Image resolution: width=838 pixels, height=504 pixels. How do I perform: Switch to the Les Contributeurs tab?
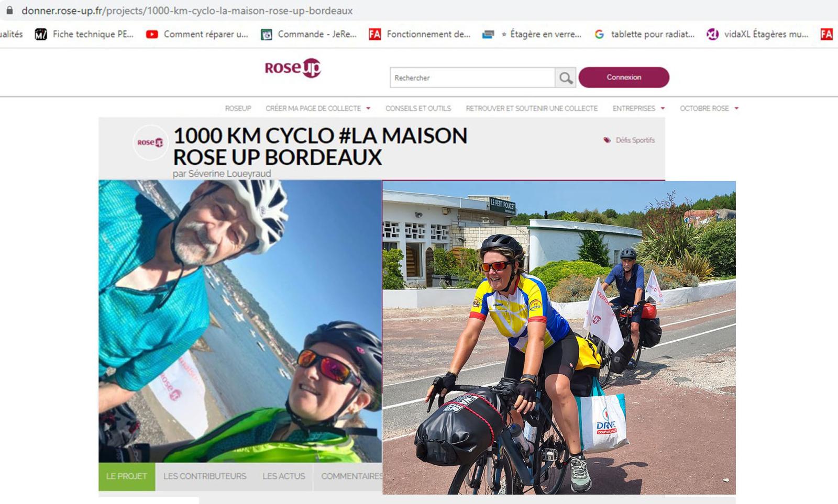[205, 476]
